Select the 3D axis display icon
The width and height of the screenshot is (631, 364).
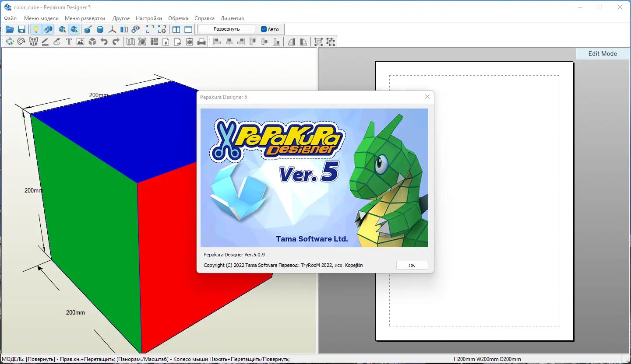click(x=112, y=29)
